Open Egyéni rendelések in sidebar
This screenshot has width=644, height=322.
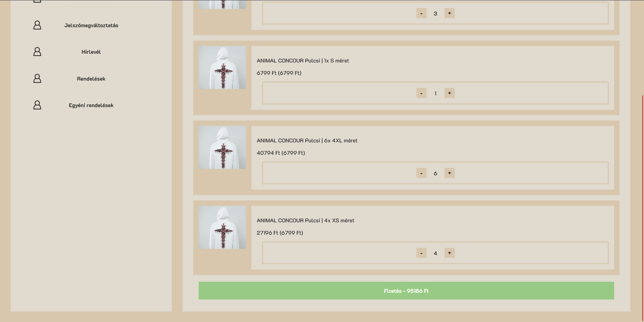point(91,105)
